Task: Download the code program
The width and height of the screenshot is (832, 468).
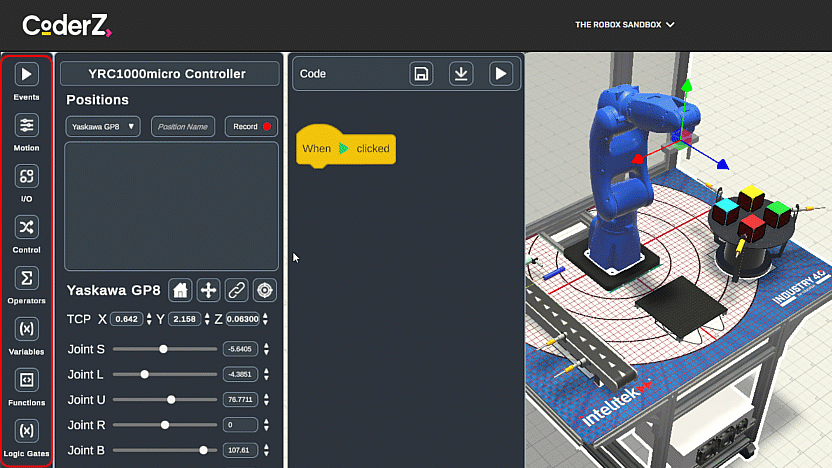Action: pyautogui.click(x=461, y=73)
